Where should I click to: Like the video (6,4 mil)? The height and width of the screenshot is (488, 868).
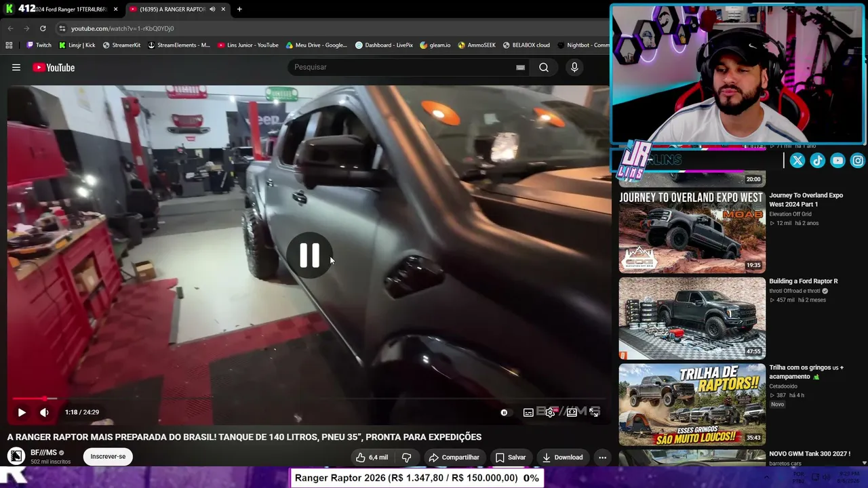[372, 457]
